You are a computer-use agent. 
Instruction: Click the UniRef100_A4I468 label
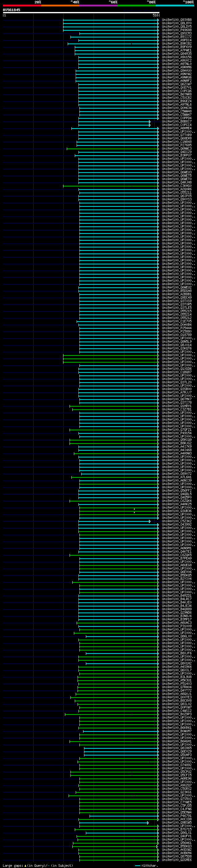177,450
